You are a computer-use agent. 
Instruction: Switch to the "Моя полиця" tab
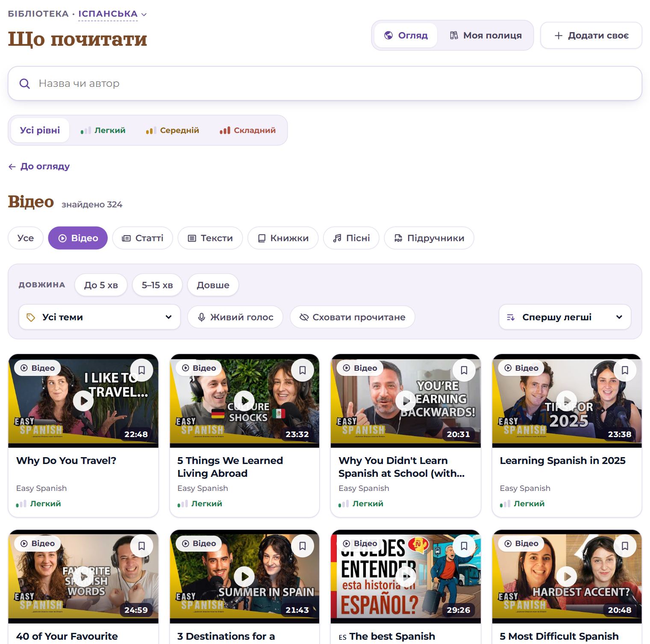click(486, 35)
